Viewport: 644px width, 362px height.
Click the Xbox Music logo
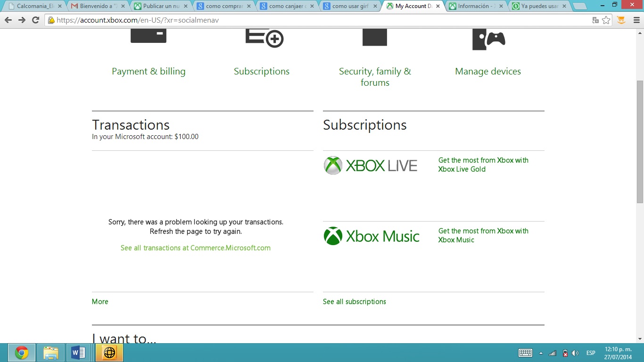coord(372,236)
